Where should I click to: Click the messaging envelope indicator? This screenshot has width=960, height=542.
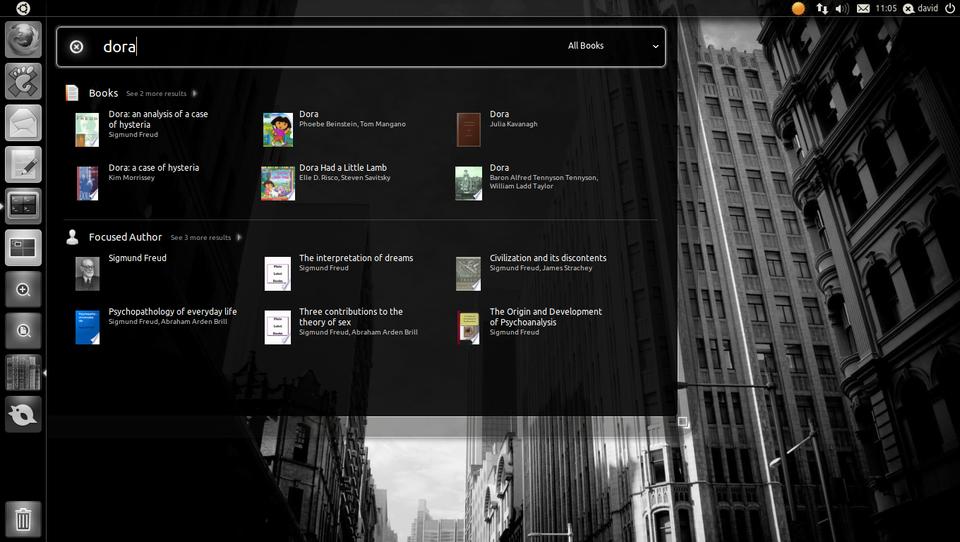[863, 8]
